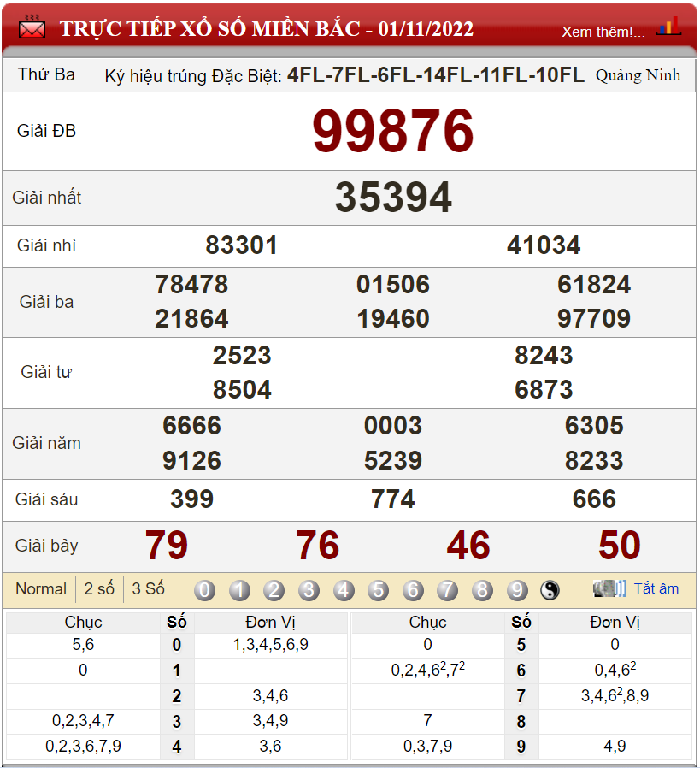Click Tắt âm mute link
The image size is (700, 768).
(656, 588)
